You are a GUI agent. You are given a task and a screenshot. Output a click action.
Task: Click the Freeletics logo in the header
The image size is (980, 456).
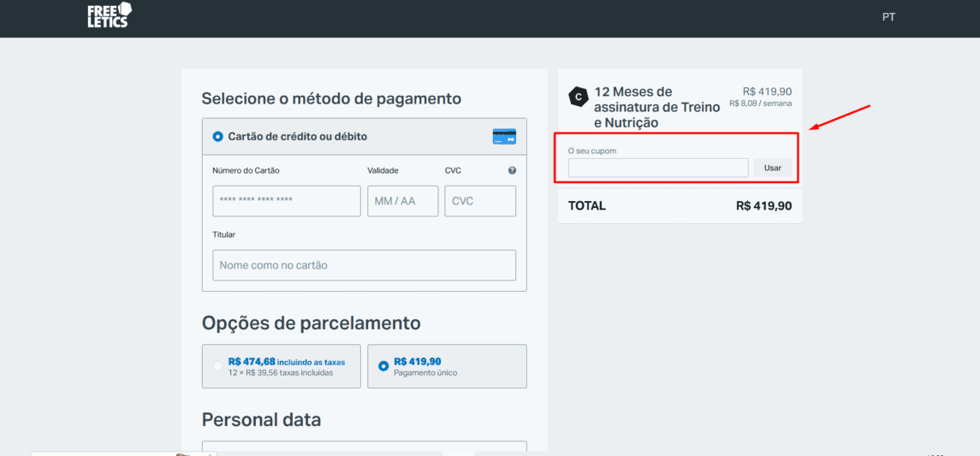coord(110,15)
